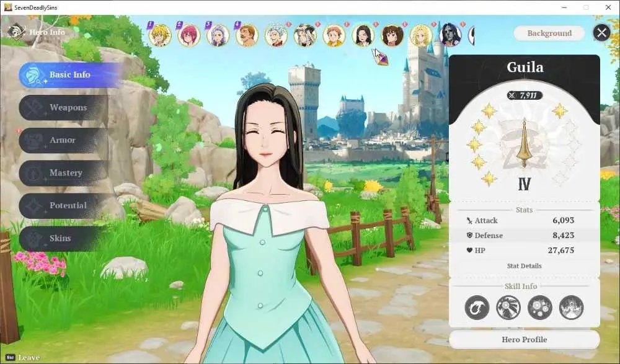This screenshot has width=620, height=364.
Task: Open the Hero Profile button
Action: [525, 339]
